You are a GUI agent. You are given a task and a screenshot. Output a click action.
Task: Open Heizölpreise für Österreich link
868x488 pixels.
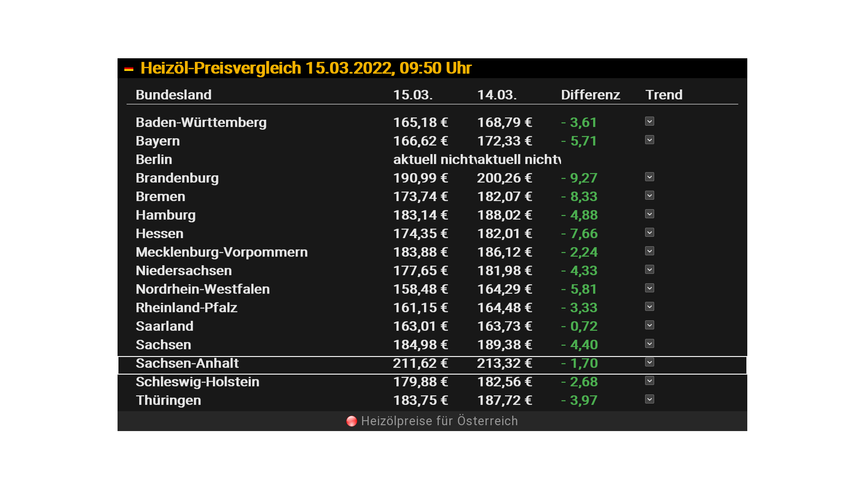(439, 421)
